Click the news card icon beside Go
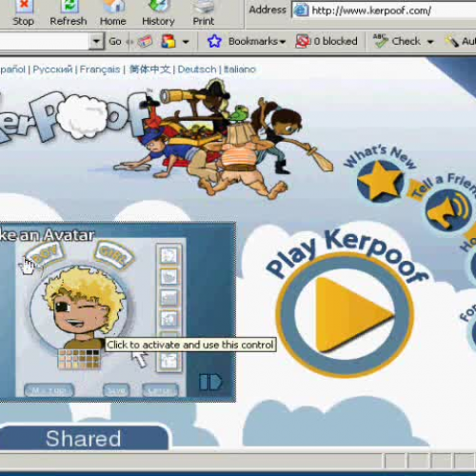This screenshot has height=476, width=476. pos(145,42)
